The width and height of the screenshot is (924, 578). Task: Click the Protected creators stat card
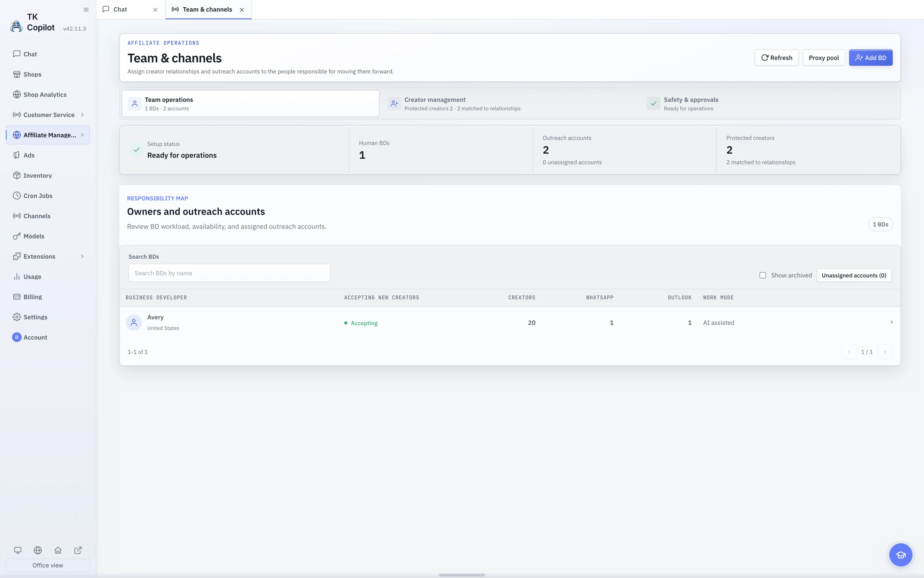click(x=808, y=150)
